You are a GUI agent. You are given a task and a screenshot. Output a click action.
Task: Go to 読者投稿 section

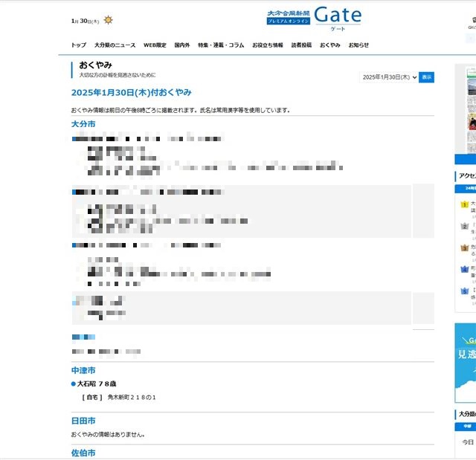point(301,45)
